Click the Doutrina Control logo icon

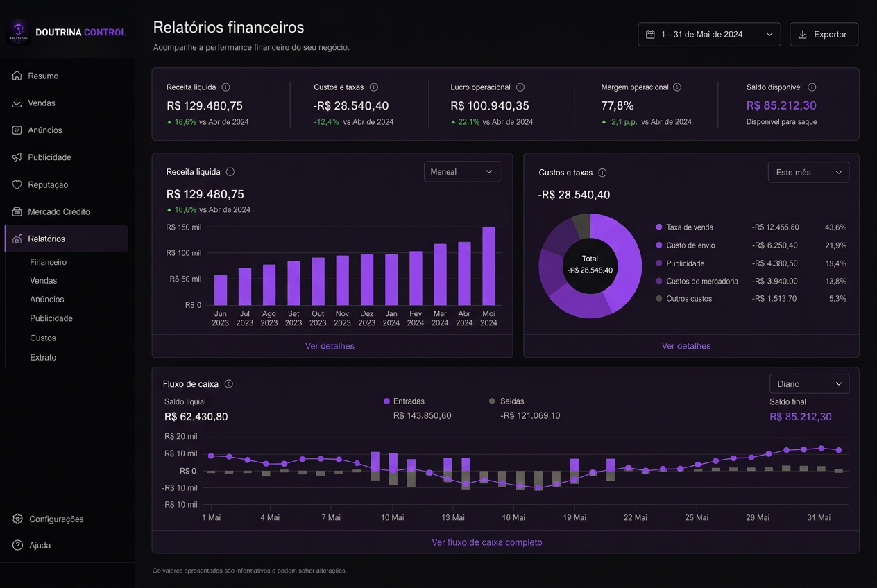coord(19,32)
